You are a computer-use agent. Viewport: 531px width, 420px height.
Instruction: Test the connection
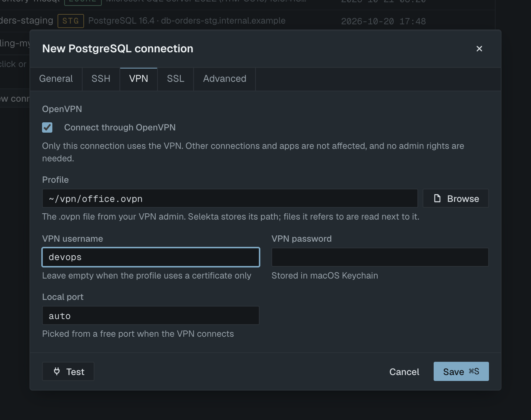68,371
